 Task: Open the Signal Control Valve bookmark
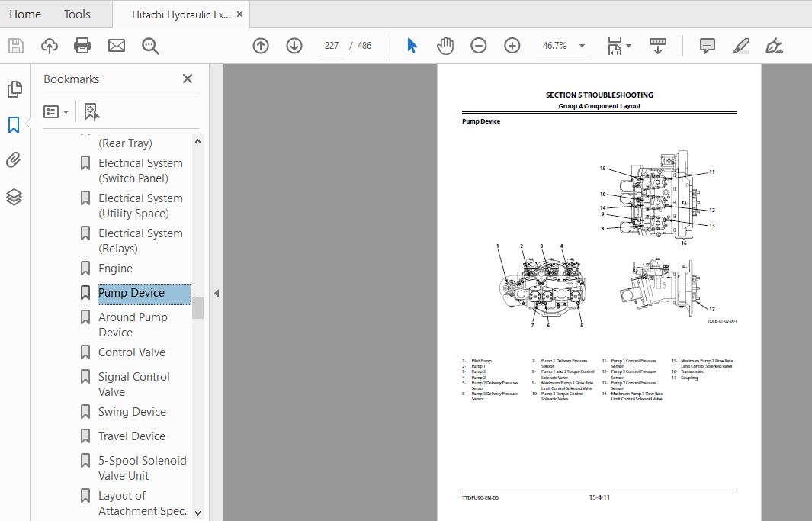(x=134, y=384)
